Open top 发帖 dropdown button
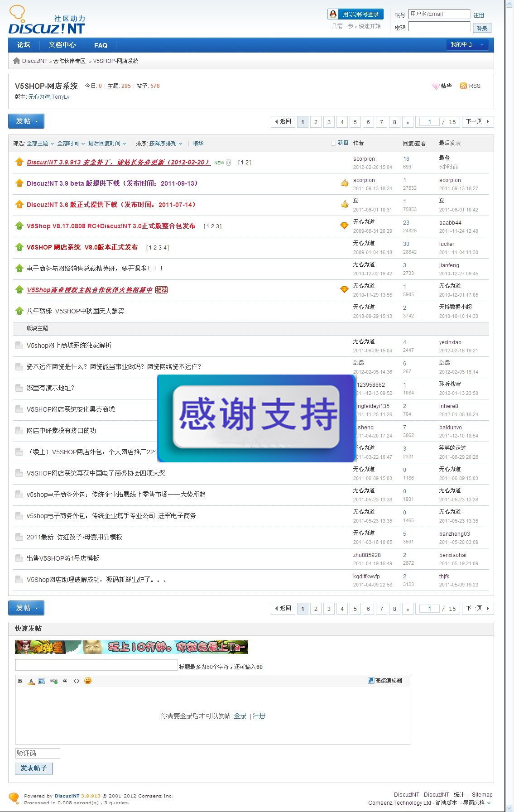 [x=26, y=121]
